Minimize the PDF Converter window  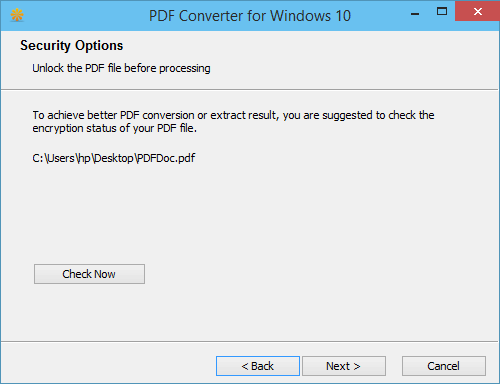(x=415, y=14)
